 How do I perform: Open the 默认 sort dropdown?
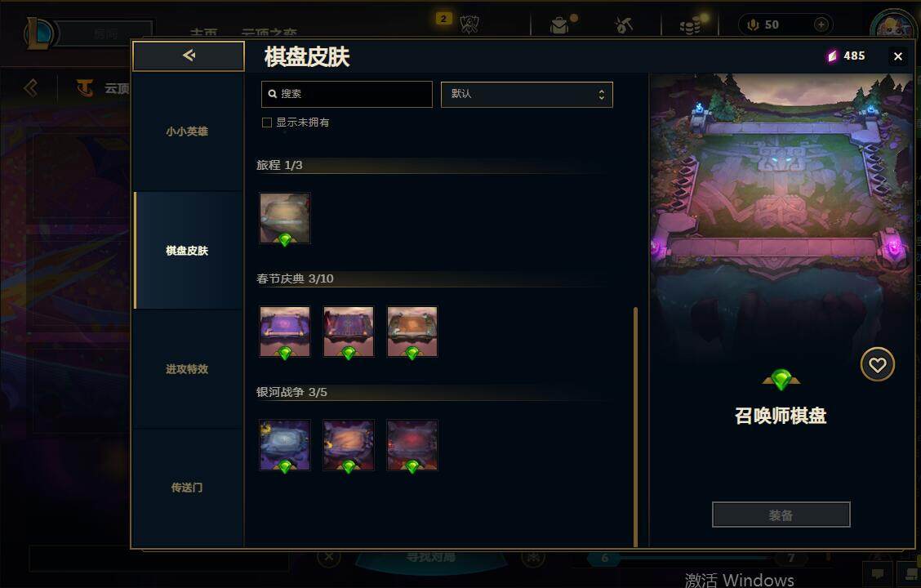click(527, 95)
